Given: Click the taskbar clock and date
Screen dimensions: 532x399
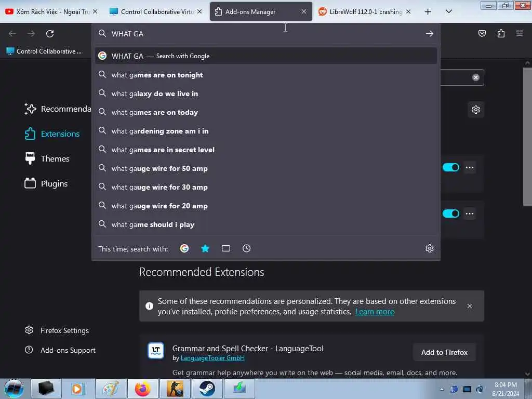Looking at the screenshot, I should pyautogui.click(x=506, y=389).
